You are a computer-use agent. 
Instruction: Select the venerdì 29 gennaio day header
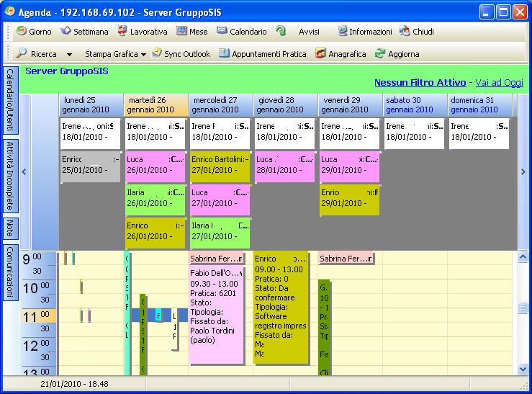click(350, 105)
